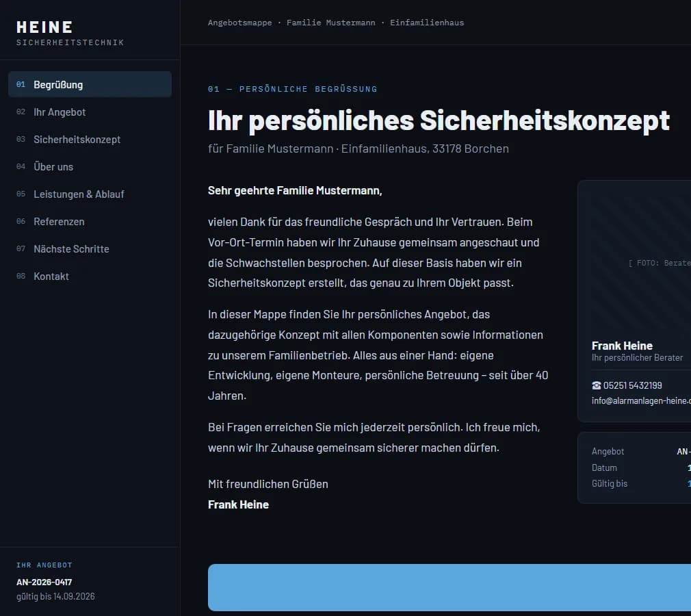The image size is (691, 616).
Task: Call the number 05251 5432199
Action: pos(632,385)
